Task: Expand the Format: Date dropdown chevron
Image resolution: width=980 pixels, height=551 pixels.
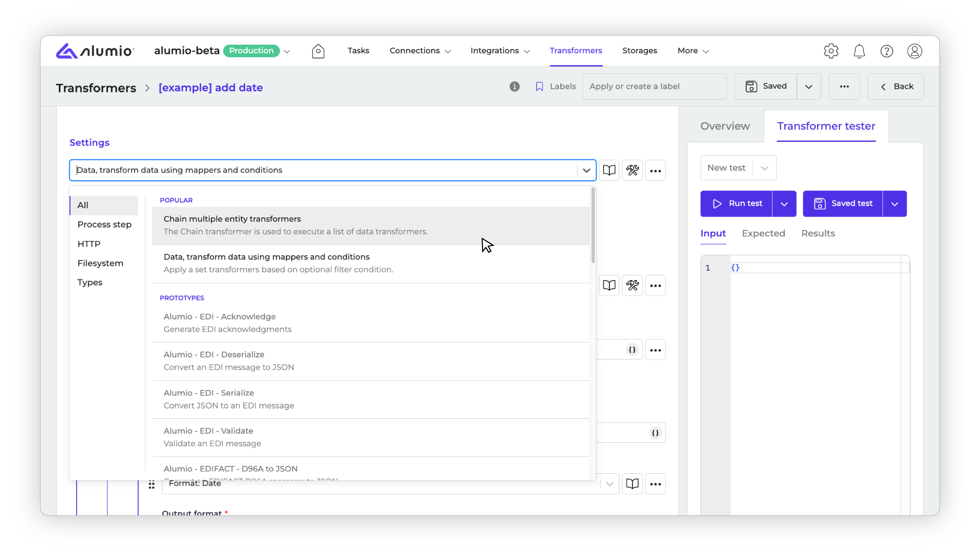Action: (609, 484)
